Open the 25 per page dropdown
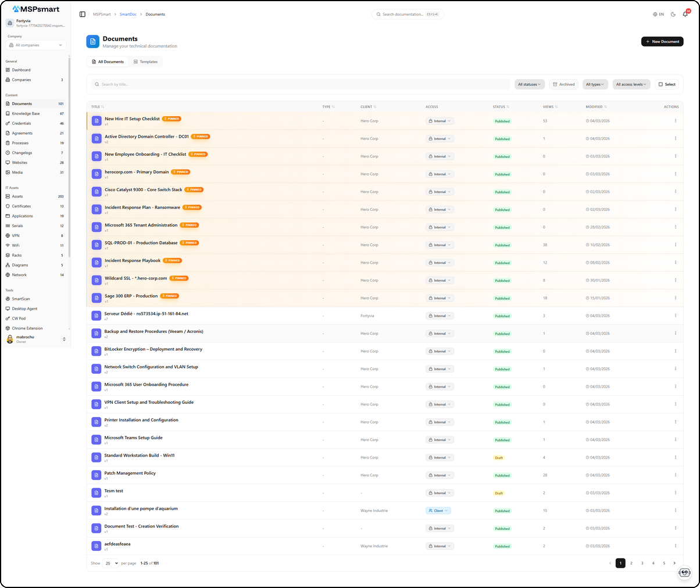The height and width of the screenshot is (588, 700). pyautogui.click(x=110, y=563)
